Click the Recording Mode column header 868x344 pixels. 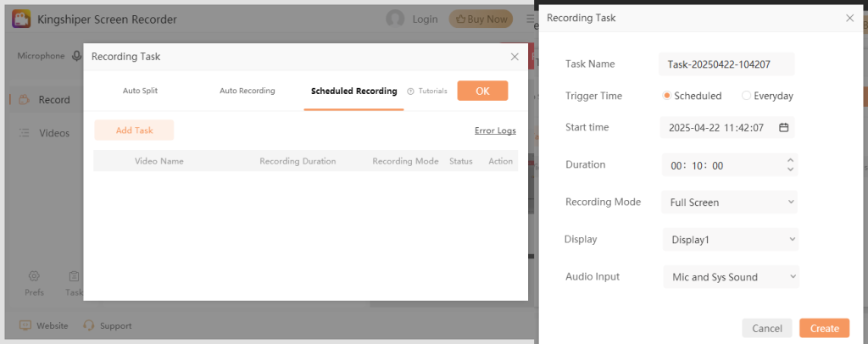[x=406, y=162]
